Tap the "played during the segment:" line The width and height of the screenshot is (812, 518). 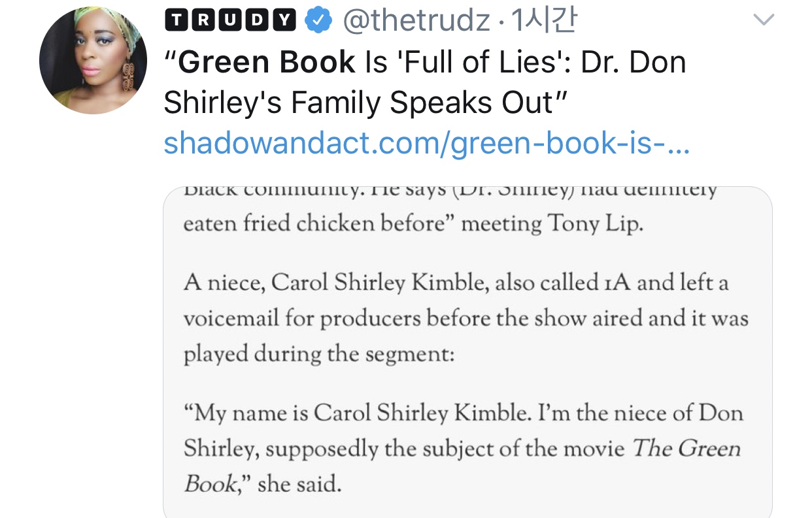318,353
